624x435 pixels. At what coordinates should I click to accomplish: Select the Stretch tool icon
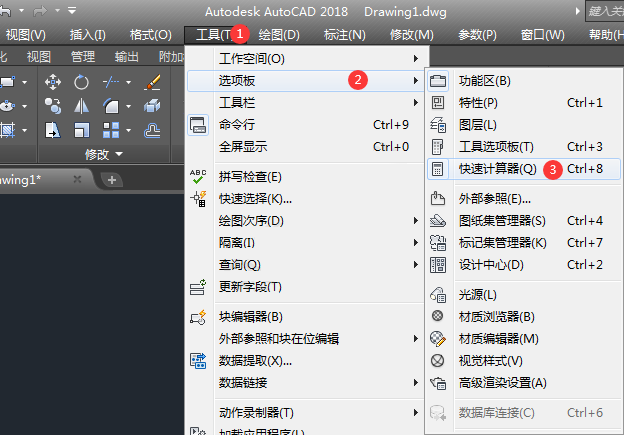click(53, 130)
